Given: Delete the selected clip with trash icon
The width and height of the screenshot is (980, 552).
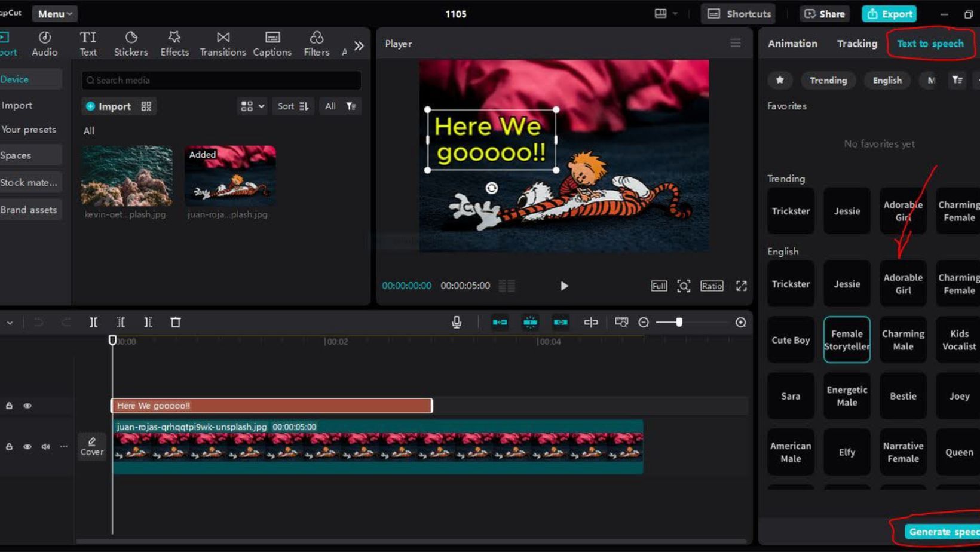Looking at the screenshot, I should click(x=176, y=322).
